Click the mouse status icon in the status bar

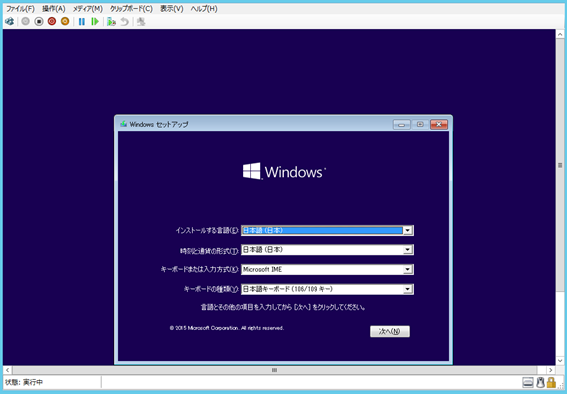tap(540, 382)
